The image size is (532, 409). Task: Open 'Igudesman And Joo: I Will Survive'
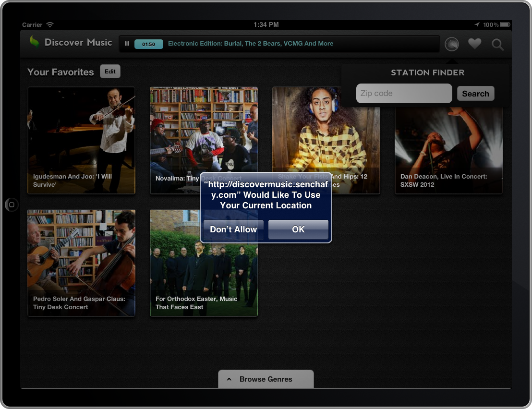pyautogui.click(x=82, y=140)
